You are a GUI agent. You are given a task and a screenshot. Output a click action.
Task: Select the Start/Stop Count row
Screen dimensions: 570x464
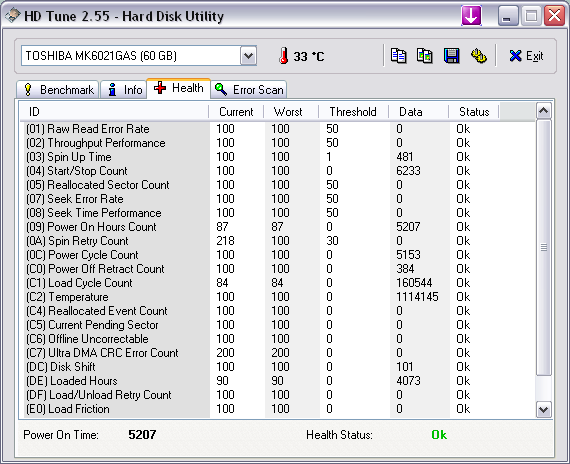pos(278,171)
